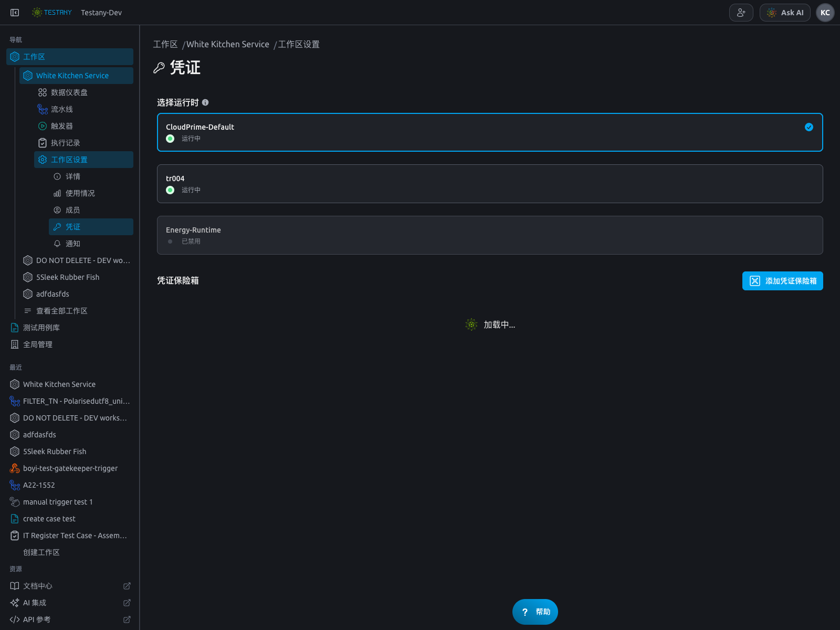Open the 通知 bell icon
This screenshot has width=840, height=630.
(57, 244)
